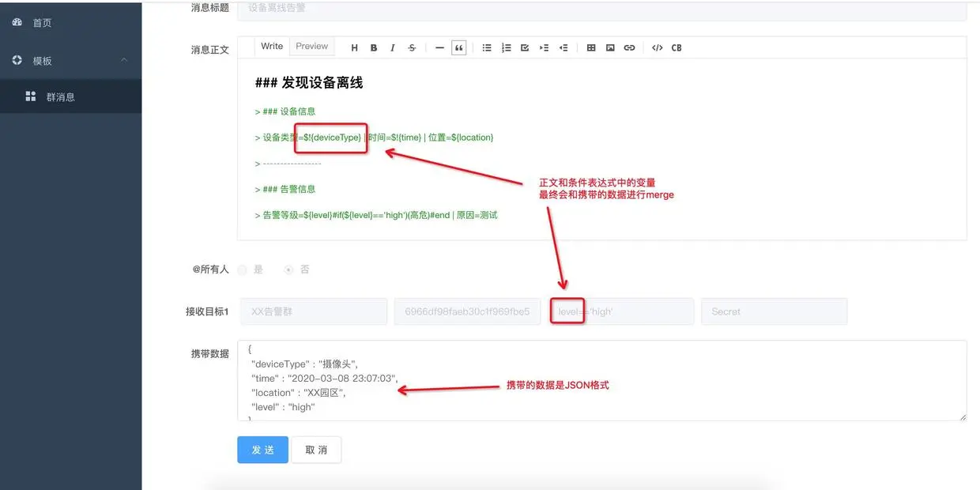Click the Secret input field
The width and height of the screenshot is (980, 490).
tap(775, 311)
